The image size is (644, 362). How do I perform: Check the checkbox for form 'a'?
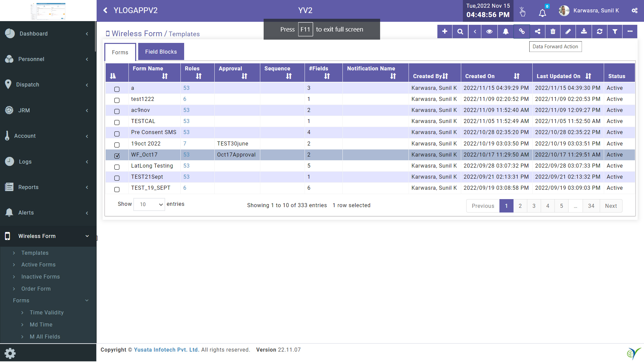pos(117,89)
